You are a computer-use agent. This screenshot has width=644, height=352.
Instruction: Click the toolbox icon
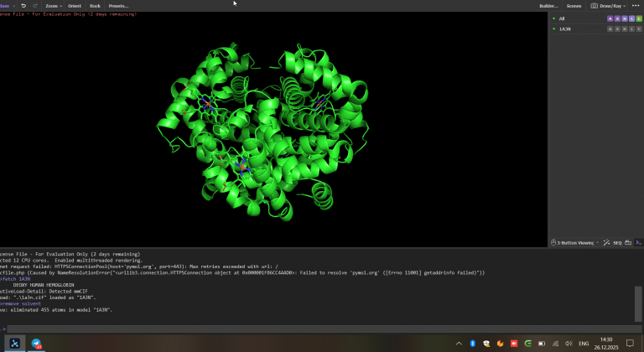[x=628, y=242]
